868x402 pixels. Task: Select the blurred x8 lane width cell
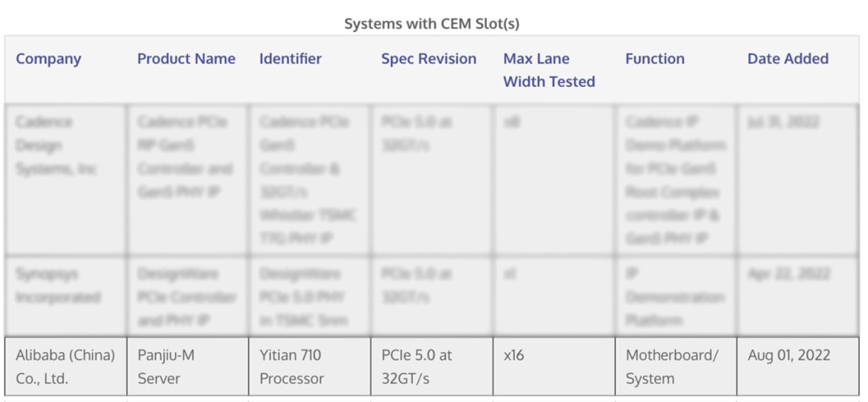(x=511, y=122)
